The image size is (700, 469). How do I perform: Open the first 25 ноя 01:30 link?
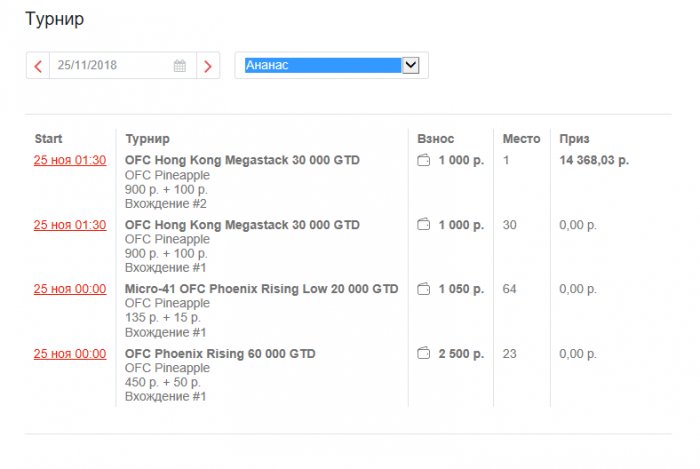point(70,160)
